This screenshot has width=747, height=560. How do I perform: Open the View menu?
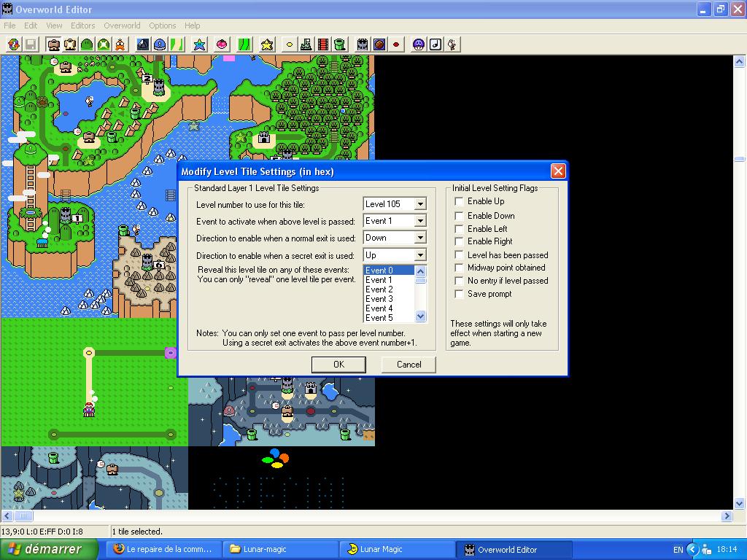pyautogui.click(x=54, y=26)
